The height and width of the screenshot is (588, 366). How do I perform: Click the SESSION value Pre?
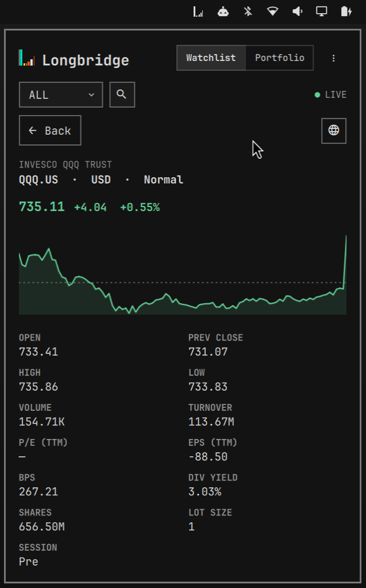tap(29, 562)
